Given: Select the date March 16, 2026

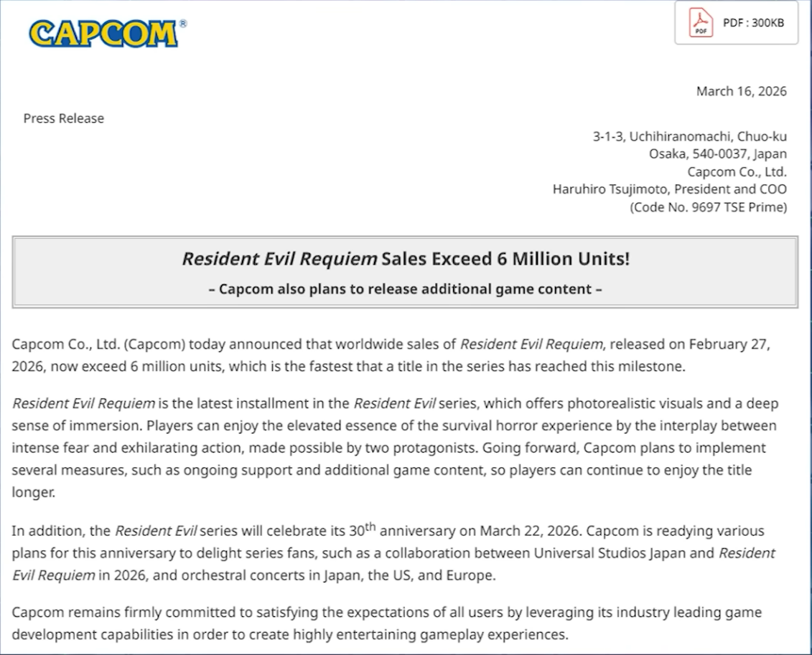Looking at the screenshot, I should (x=741, y=92).
